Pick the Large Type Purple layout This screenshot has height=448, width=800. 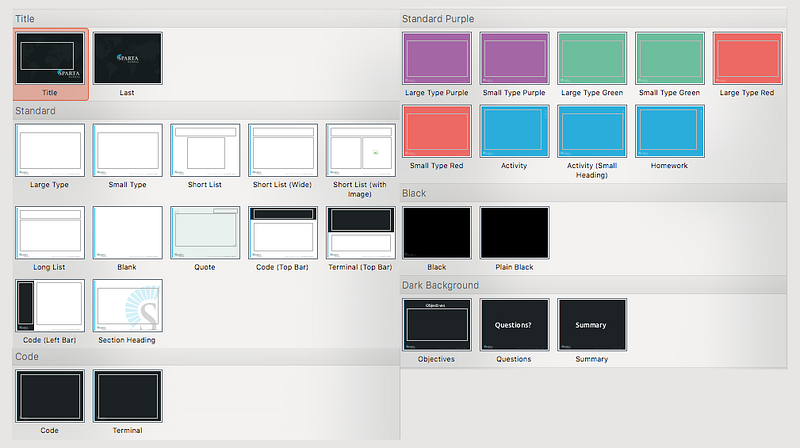[x=437, y=58]
